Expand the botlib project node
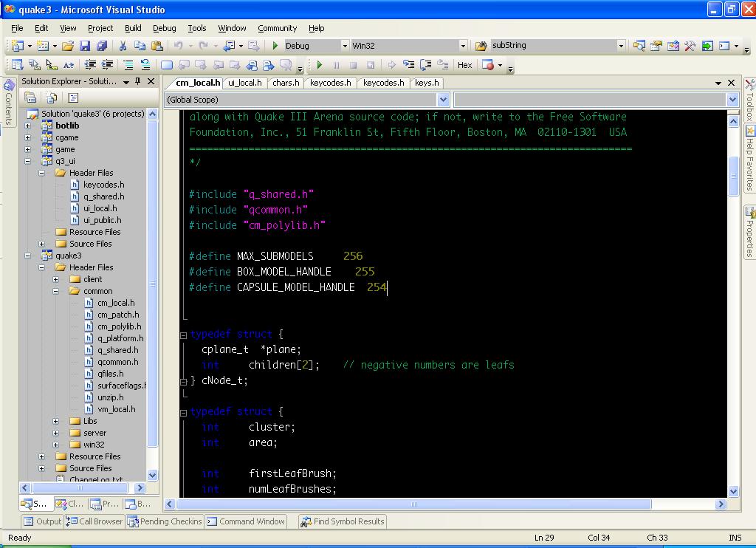The image size is (756, 548). click(28, 126)
